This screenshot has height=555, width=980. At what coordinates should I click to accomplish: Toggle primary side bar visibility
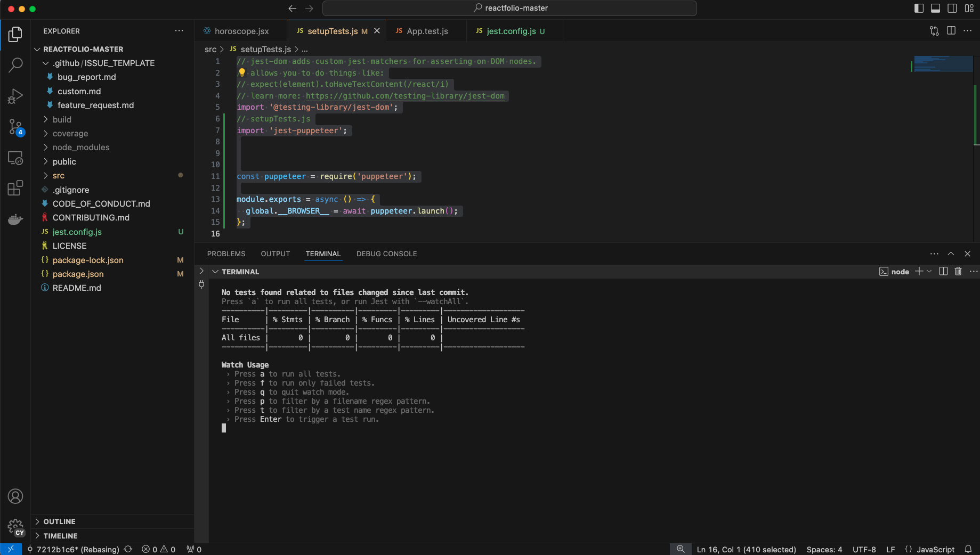919,8
